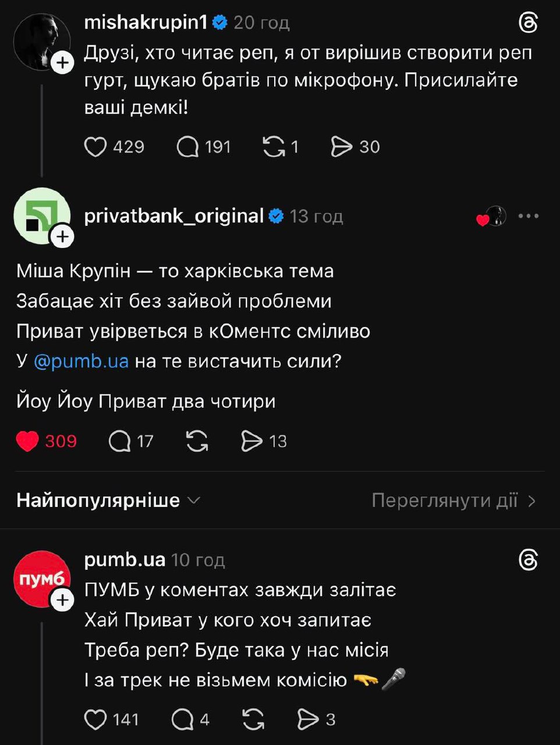Open Переглянути дії activity view
Image resolution: width=560 pixels, height=745 pixels.
pyautogui.click(x=453, y=501)
